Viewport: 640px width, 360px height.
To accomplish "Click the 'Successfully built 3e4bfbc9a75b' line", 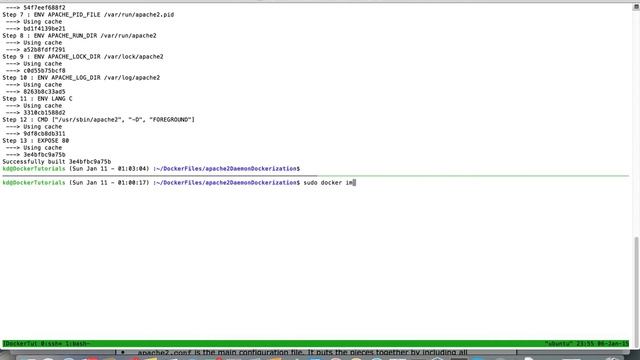I will (x=57, y=162).
